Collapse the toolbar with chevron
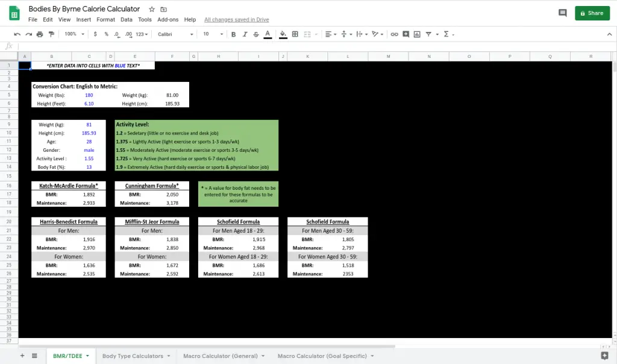 pyautogui.click(x=610, y=34)
